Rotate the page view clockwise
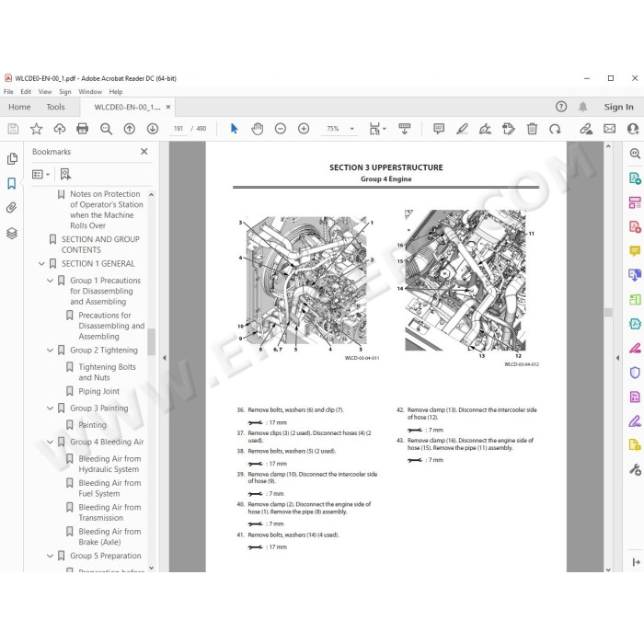Image resolution: width=644 pixels, height=644 pixels. tap(555, 129)
